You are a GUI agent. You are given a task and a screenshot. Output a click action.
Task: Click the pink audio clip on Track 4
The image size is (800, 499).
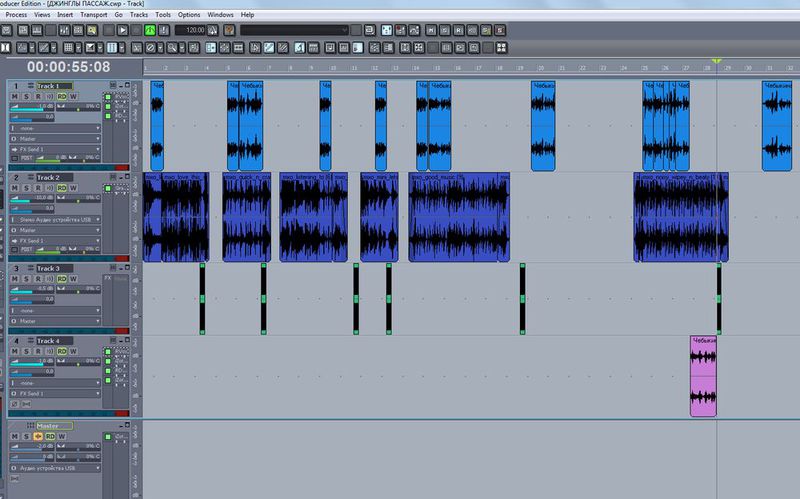pyautogui.click(x=703, y=376)
